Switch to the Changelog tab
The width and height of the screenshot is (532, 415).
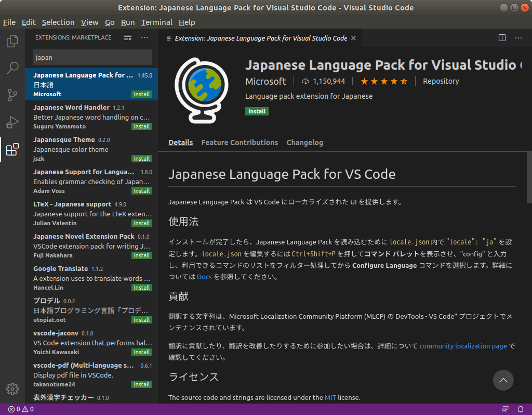point(304,142)
